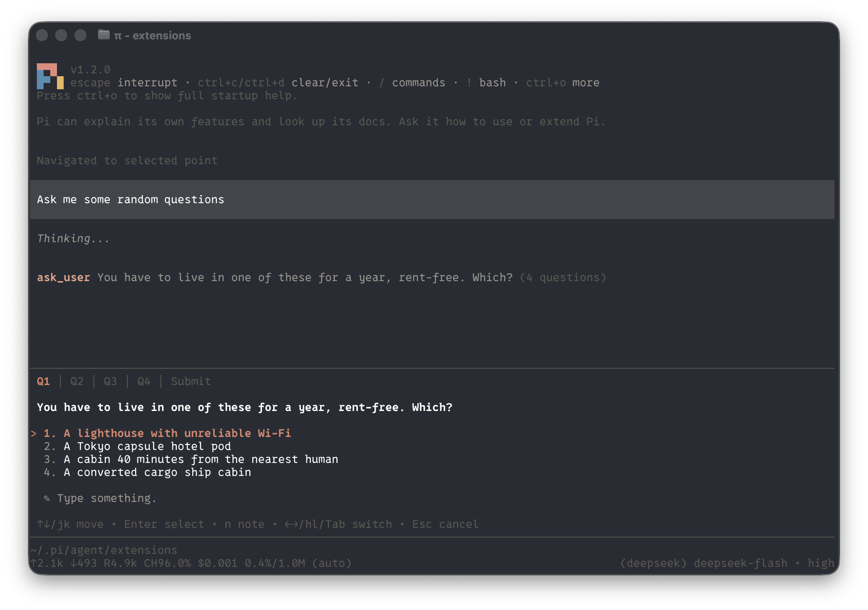Click the 'escape interrupt' hint
The image size is (868, 610).
124,83
